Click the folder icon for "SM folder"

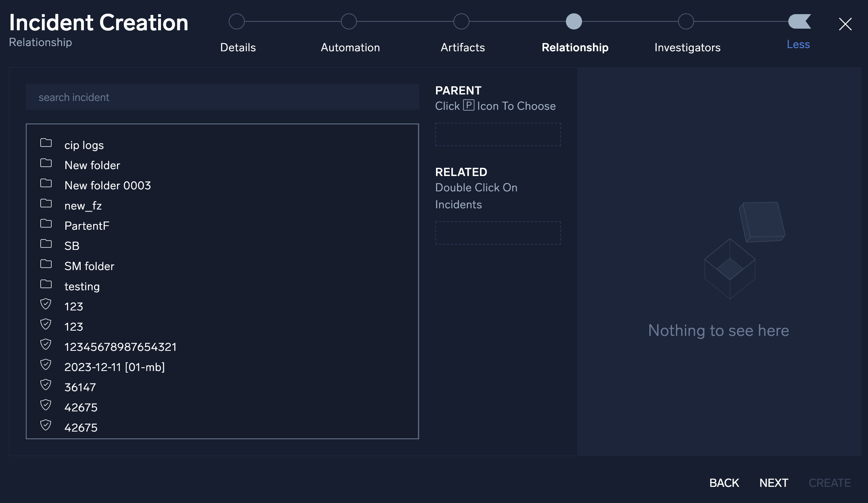click(46, 264)
